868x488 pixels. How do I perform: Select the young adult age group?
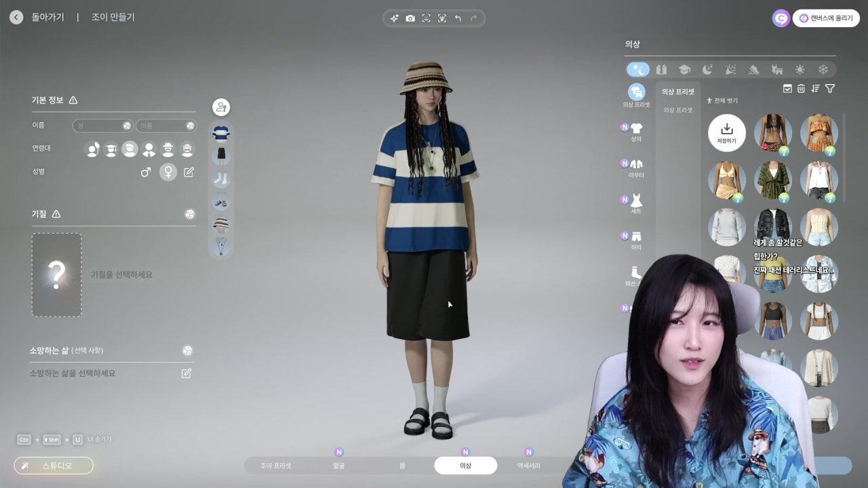click(x=130, y=149)
